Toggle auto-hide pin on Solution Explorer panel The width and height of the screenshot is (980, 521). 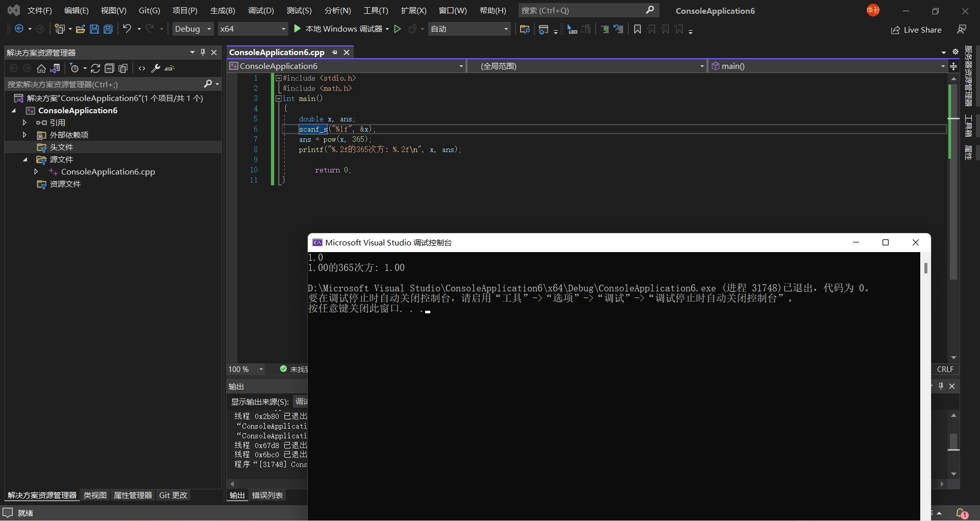pyautogui.click(x=203, y=53)
